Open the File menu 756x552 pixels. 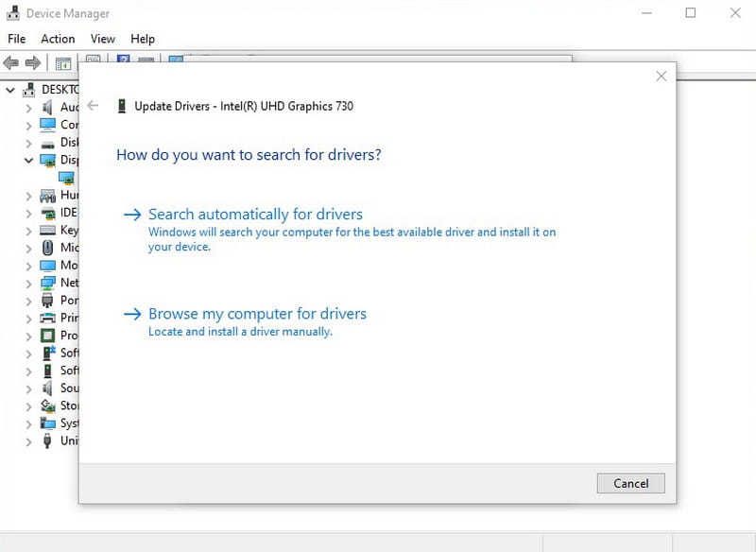coord(17,39)
